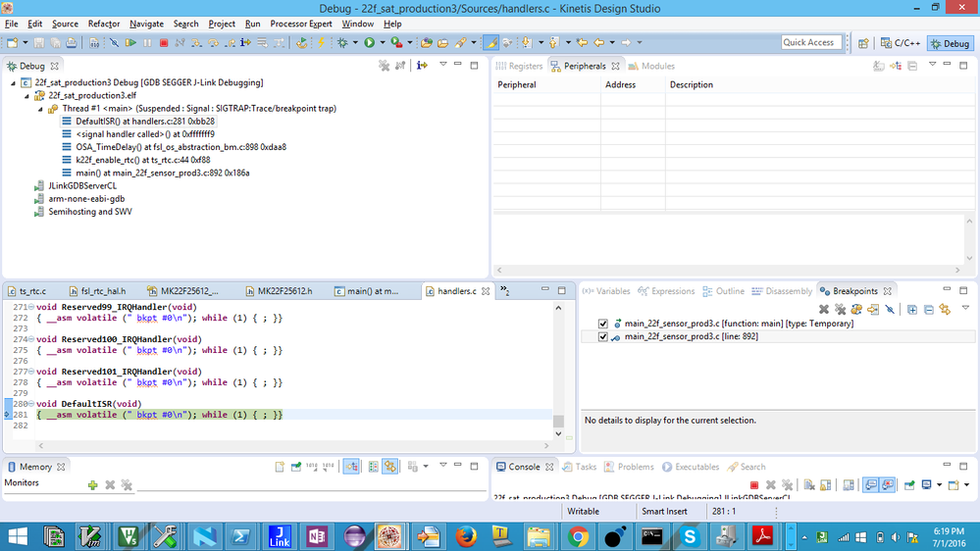Image resolution: width=980 pixels, height=551 pixels.
Task: Click Expand All icon in Breakpoints panel
Action: click(x=912, y=309)
